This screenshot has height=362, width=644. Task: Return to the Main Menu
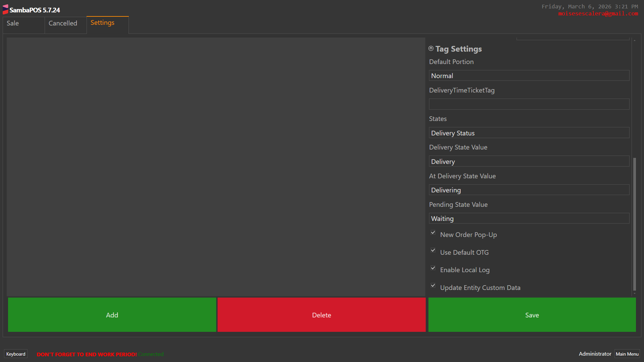pos(627,354)
